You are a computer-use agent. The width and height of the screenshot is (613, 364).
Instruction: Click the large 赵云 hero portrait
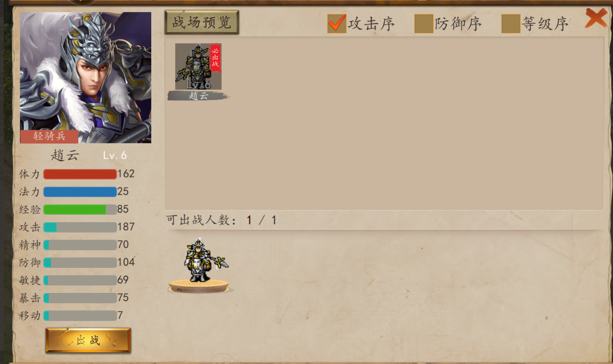(x=86, y=77)
